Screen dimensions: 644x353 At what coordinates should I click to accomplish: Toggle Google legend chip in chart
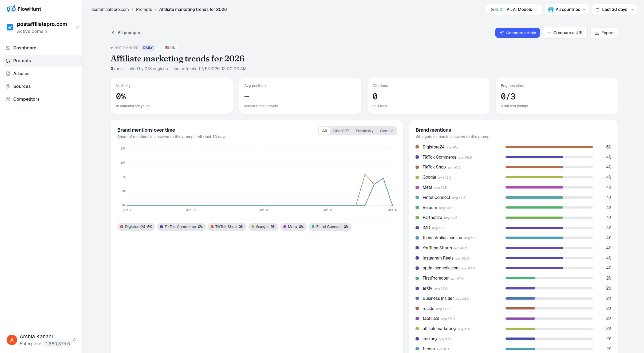coord(263,227)
